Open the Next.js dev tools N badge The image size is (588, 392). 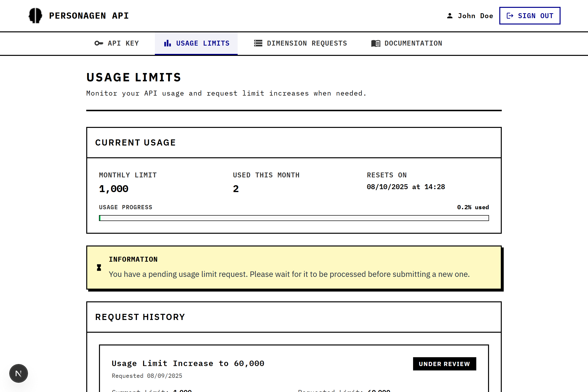19,373
